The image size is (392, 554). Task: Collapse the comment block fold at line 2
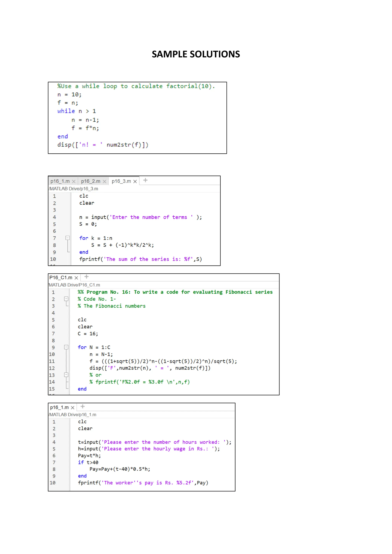click(66, 299)
